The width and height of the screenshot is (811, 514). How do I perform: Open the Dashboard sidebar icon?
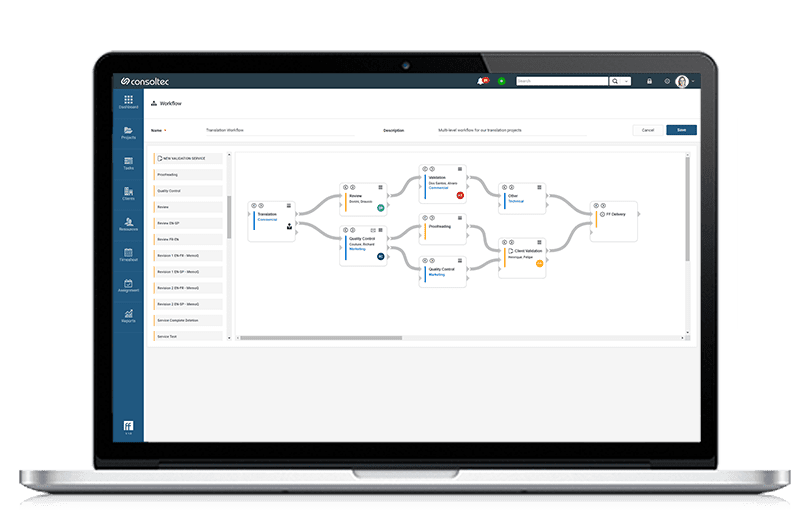tap(128, 101)
